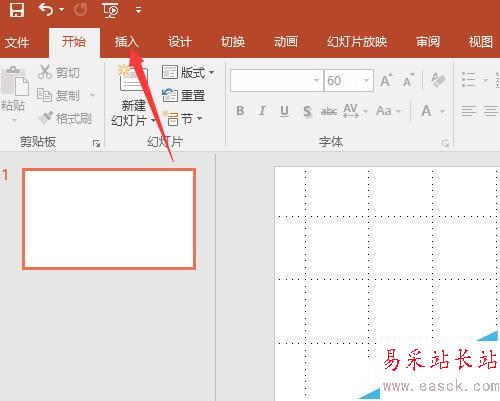Screen dimensions: 500x401
Task: Increase font size with large A icon
Action: coord(387,80)
